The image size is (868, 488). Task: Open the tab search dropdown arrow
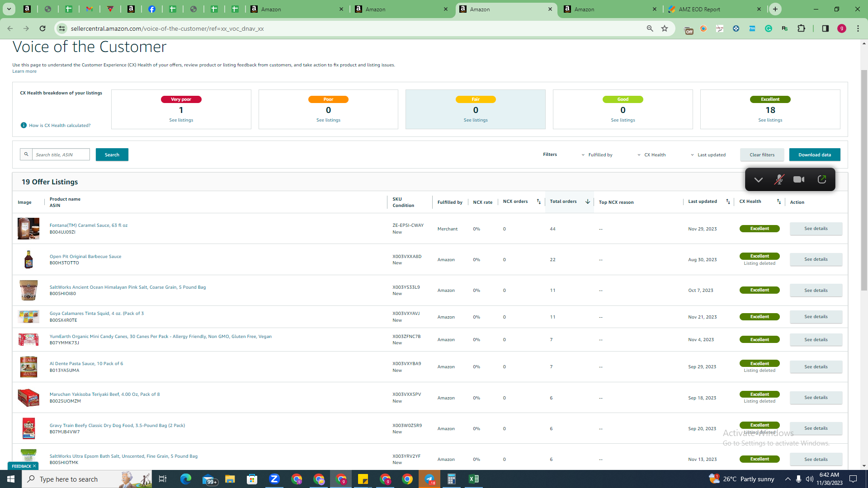tap(9, 9)
